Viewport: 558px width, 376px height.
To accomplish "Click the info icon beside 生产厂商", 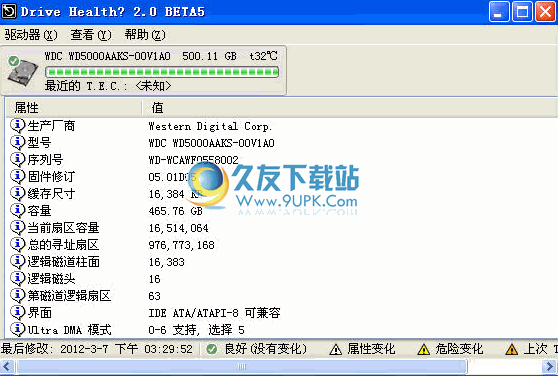I will pos(17,126).
